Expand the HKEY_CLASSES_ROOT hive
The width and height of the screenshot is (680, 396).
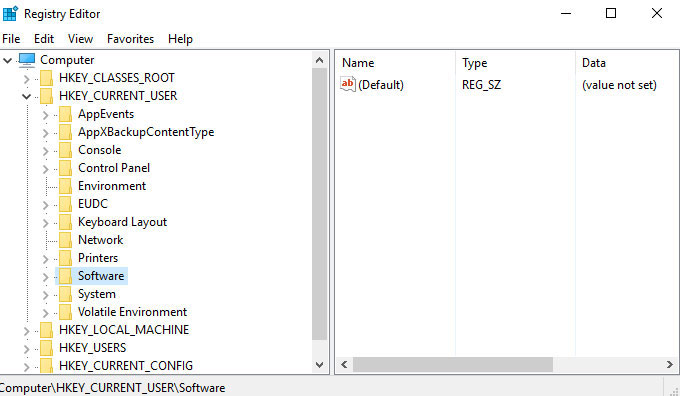pos(26,79)
